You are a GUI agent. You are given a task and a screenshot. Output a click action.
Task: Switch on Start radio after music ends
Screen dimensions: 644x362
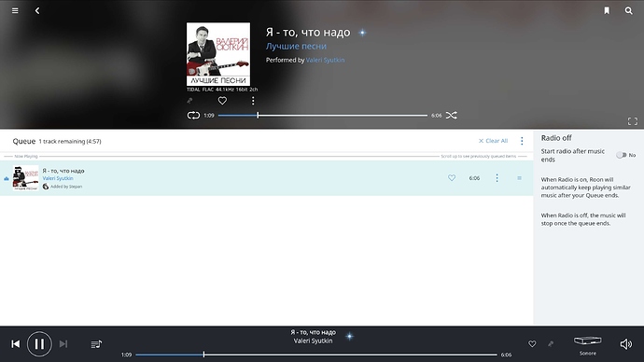click(x=621, y=155)
